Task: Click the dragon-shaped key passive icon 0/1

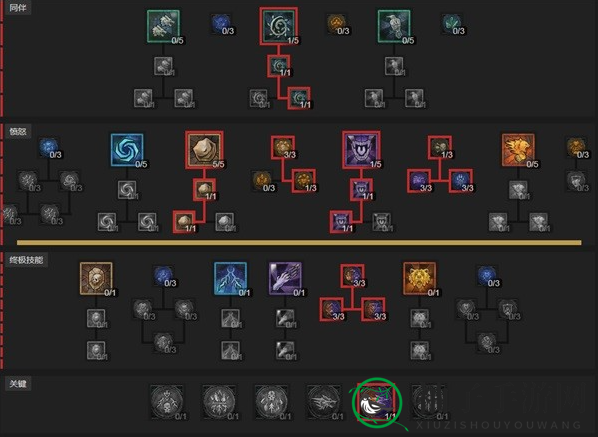Action: [324, 402]
